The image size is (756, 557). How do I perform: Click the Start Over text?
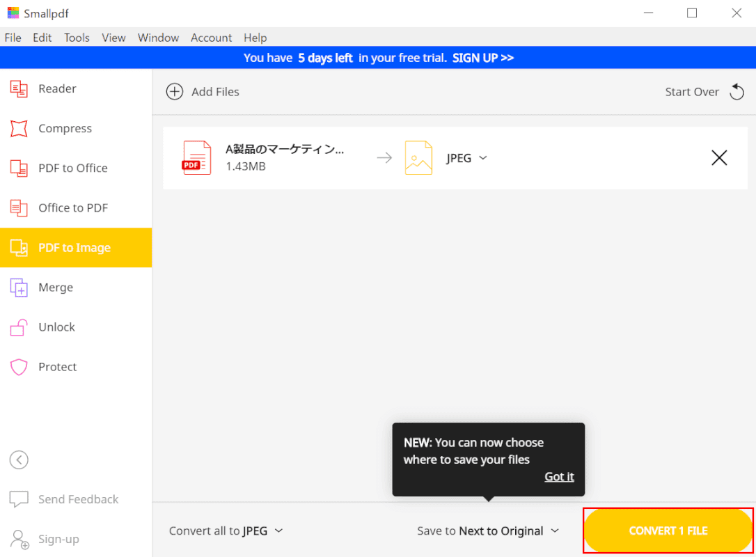[692, 92]
